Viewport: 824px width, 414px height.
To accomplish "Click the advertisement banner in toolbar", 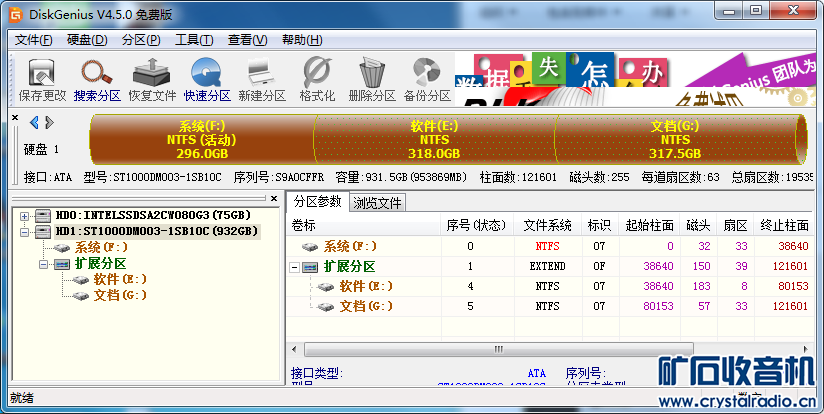I will pyautogui.click(x=635, y=79).
